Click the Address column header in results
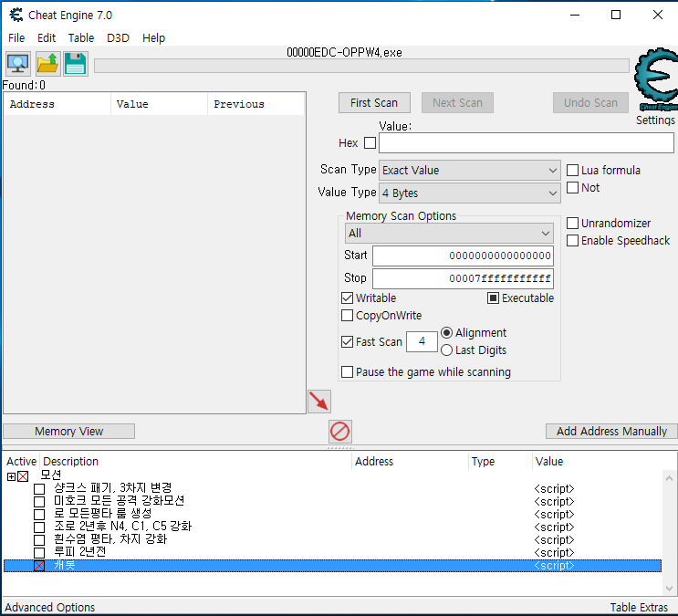The width and height of the screenshot is (678, 616). click(x=57, y=104)
